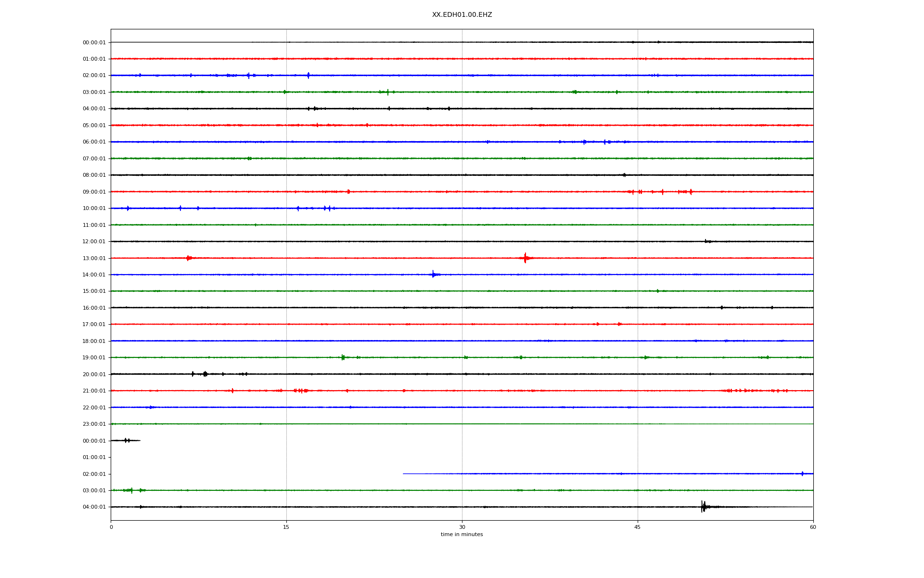The height and width of the screenshot is (578, 924).
Task: Click the 0 tick label on x-axis
Action: click(x=111, y=527)
